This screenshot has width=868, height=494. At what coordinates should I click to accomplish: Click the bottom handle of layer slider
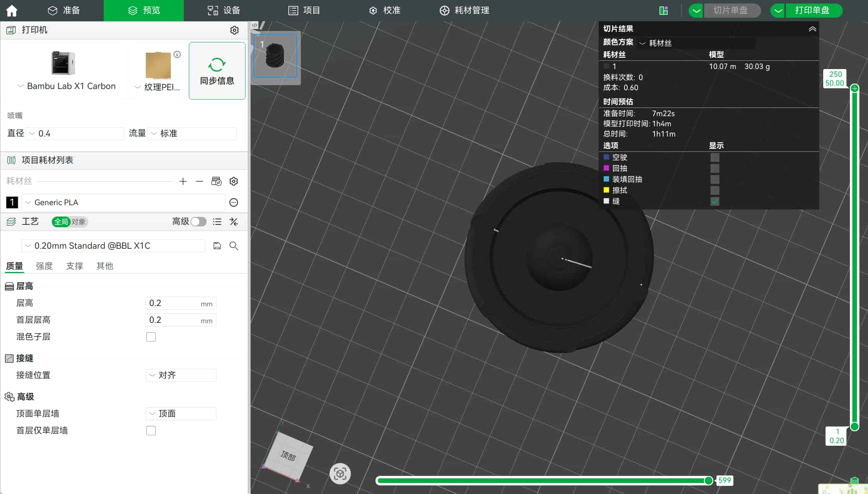coord(855,426)
